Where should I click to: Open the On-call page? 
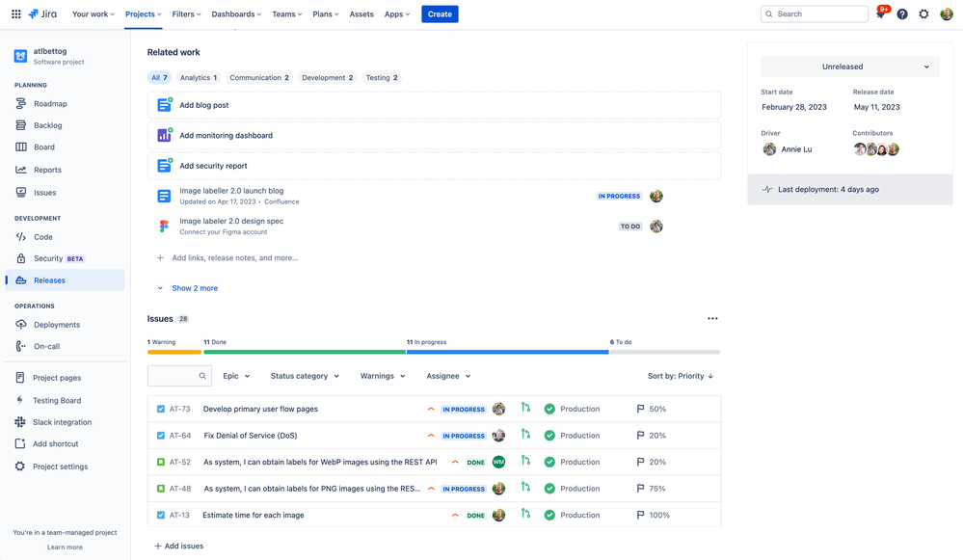pos(45,347)
